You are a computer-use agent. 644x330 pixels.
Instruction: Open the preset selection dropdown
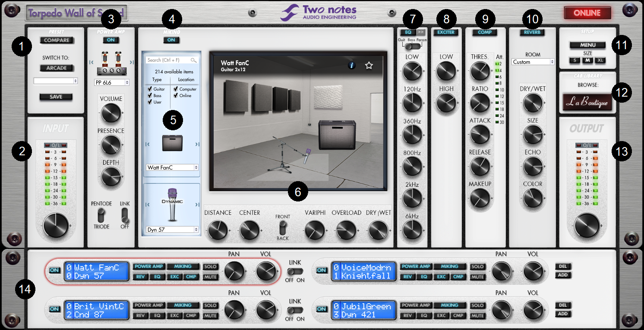tap(56, 81)
